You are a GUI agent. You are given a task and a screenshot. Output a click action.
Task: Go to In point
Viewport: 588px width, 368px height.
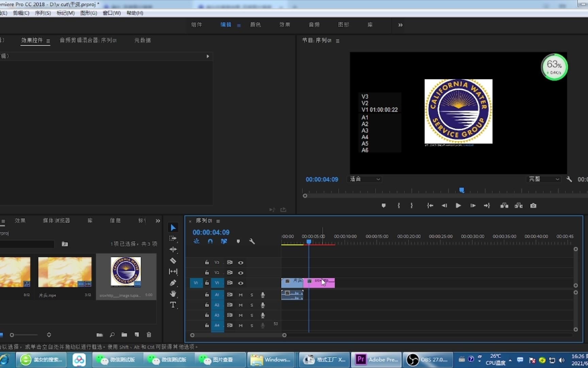[x=430, y=205]
